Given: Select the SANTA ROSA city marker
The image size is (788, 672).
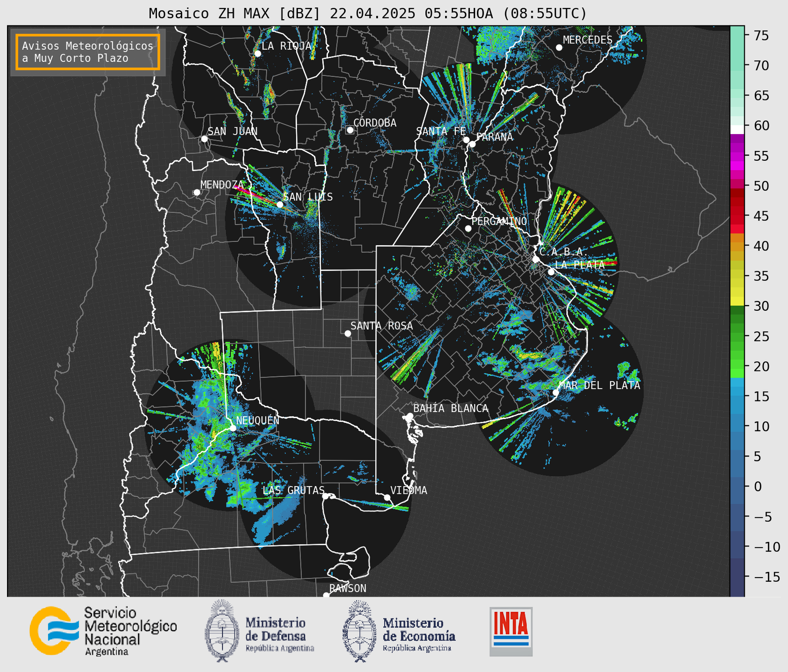Looking at the screenshot, I should click(348, 333).
